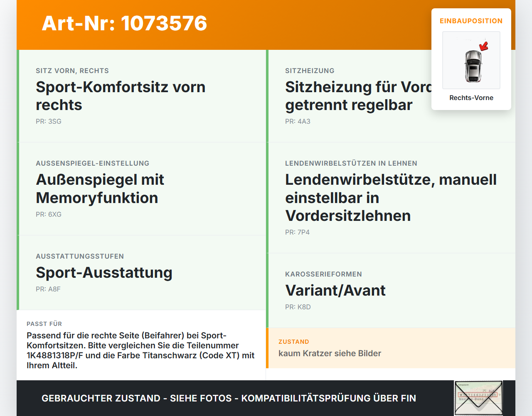Click the 'Sport-Komfortsitz vorn rechts' title
The width and height of the screenshot is (532, 416).
[x=121, y=96]
